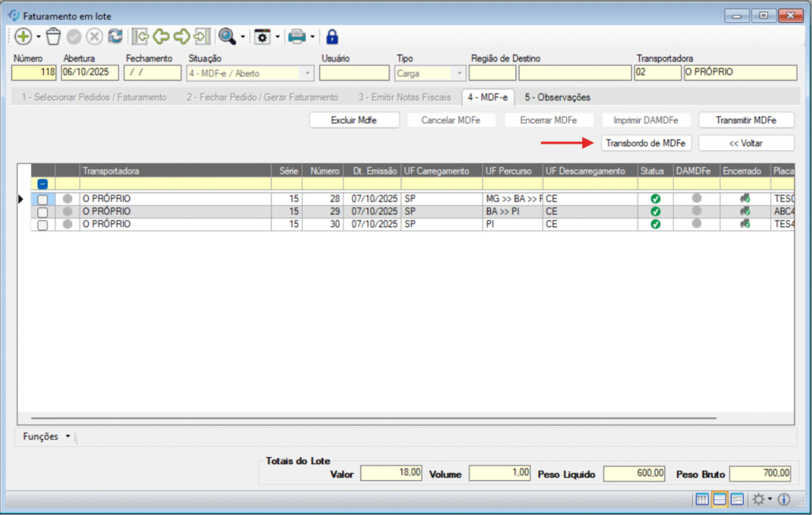Switch to the 5 - Observações tab
The image size is (812, 515).
coord(557,97)
